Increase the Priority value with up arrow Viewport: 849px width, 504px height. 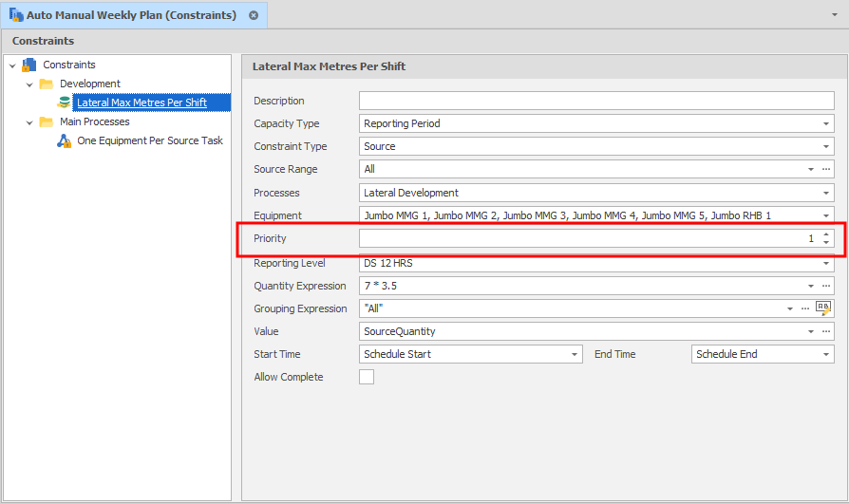pyautogui.click(x=826, y=234)
